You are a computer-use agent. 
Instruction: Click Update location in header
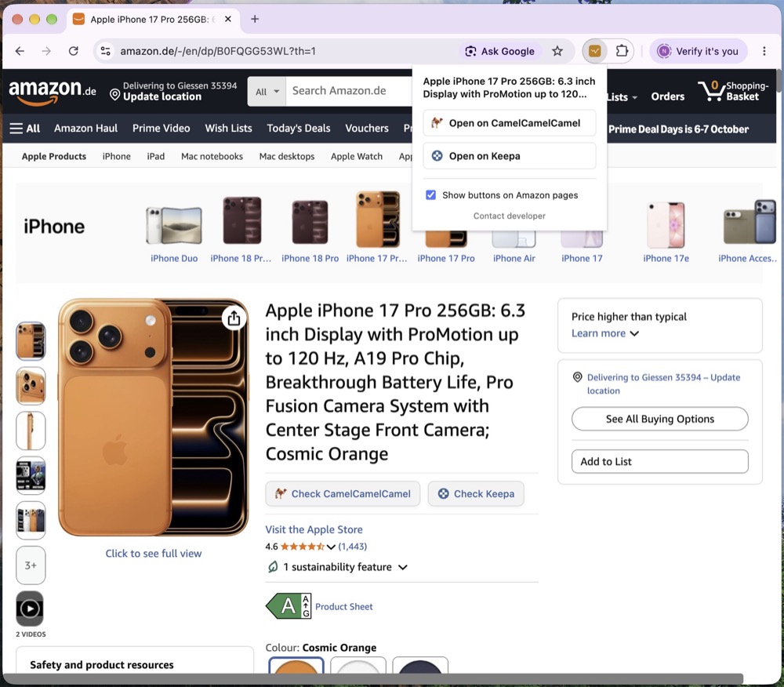click(162, 97)
